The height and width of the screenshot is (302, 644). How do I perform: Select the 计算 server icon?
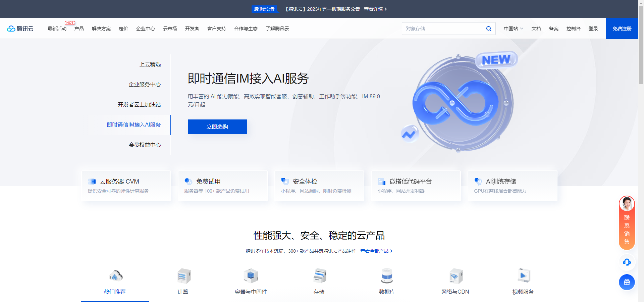184,276
